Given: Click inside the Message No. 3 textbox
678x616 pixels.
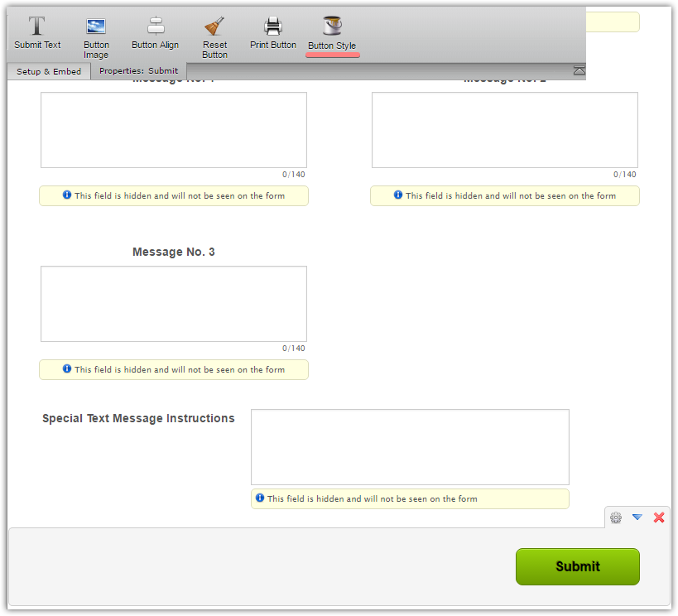Looking at the screenshot, I should (174, 304).
